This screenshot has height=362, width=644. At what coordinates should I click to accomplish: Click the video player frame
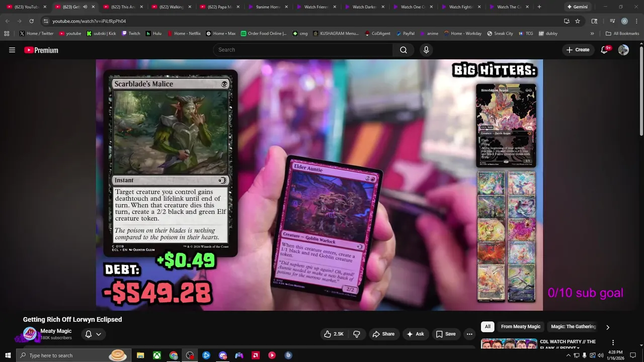pos(319,185)
